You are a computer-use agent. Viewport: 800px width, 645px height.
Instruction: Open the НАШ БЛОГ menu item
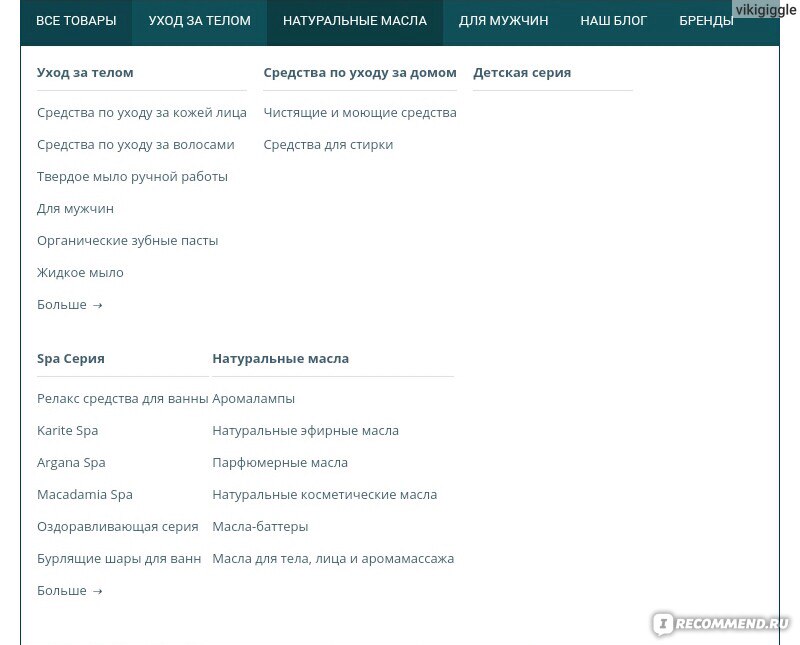tap(613, 21)
